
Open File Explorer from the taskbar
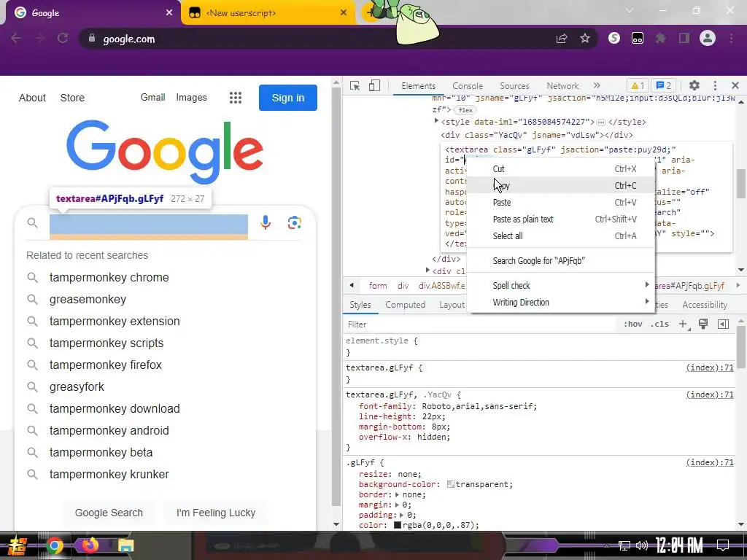[125, 545]
